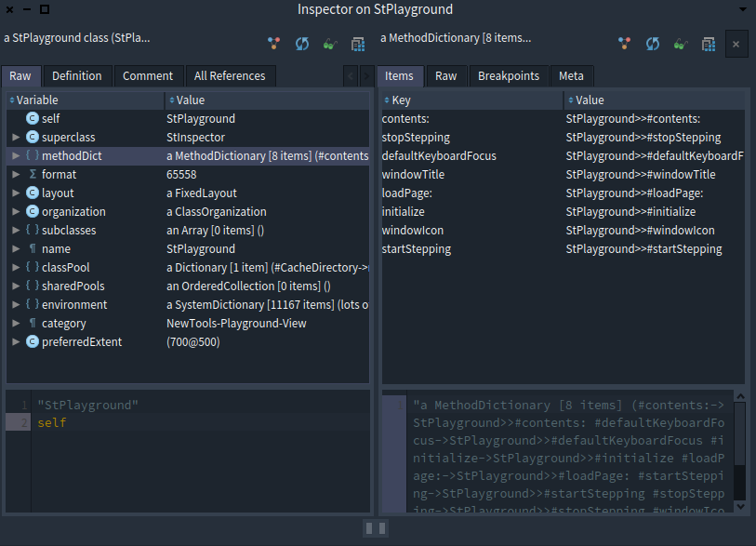Click the class icon beside superclass
Viewport: 756px width, 546px height.
tap(33, 137)
